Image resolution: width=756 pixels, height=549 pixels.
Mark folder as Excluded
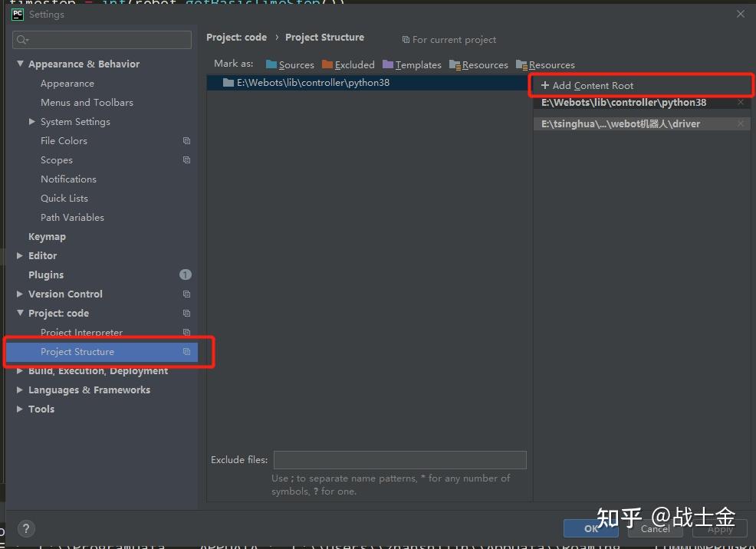pyautogui.click(x=348, y=64)
